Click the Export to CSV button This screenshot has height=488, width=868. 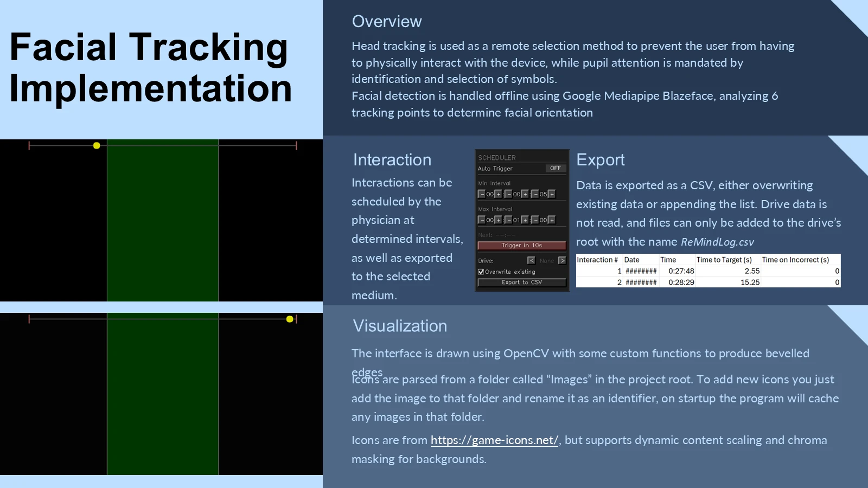pos(522,282)
